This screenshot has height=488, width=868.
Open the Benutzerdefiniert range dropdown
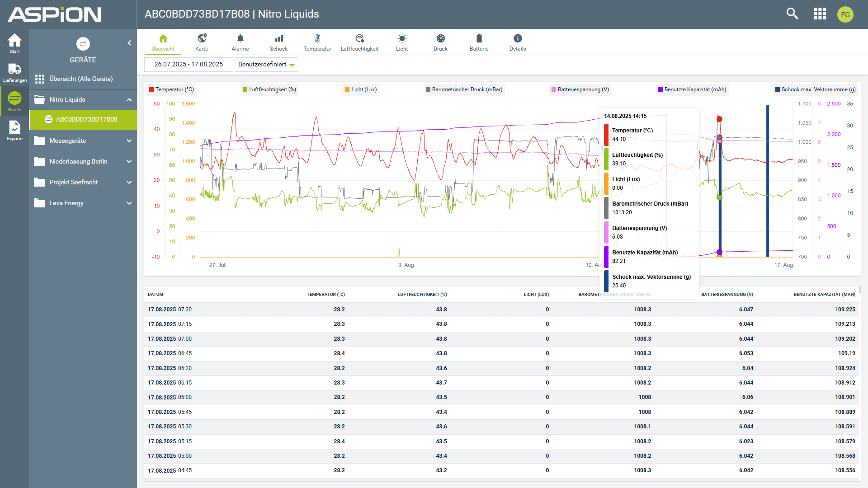point(266,65)
